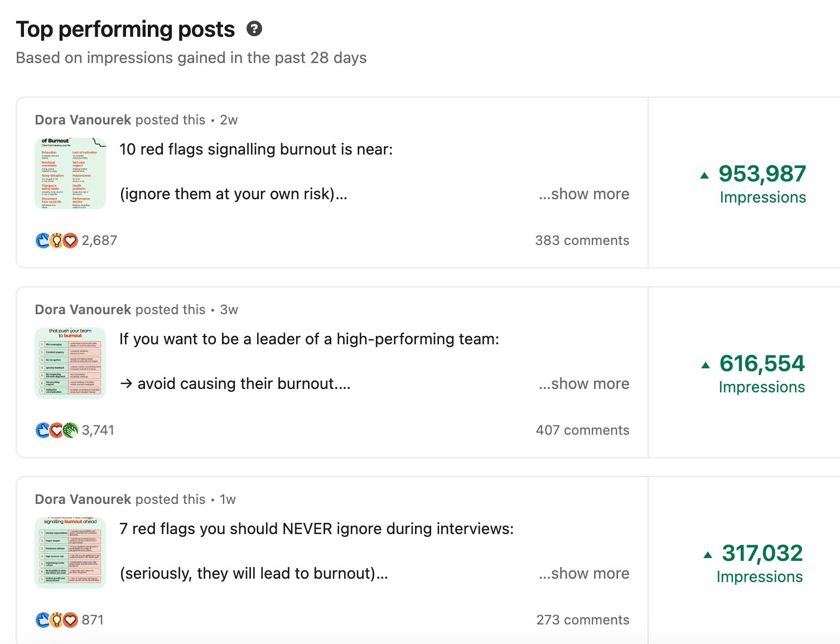Click reaction icons on interviews red flags post
The height and width of the screenshot is (644, 840).
click(x=57, y=620)
